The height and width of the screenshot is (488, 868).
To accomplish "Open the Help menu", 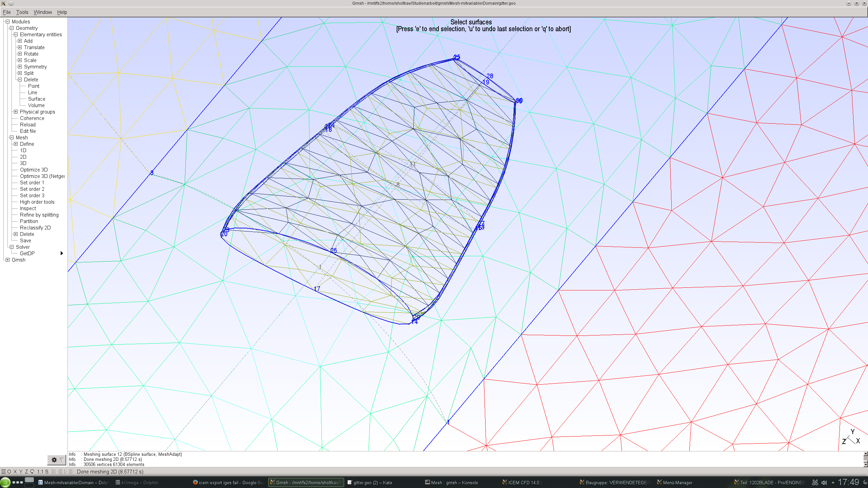I will pyautogui.click(x=62, y=12).
